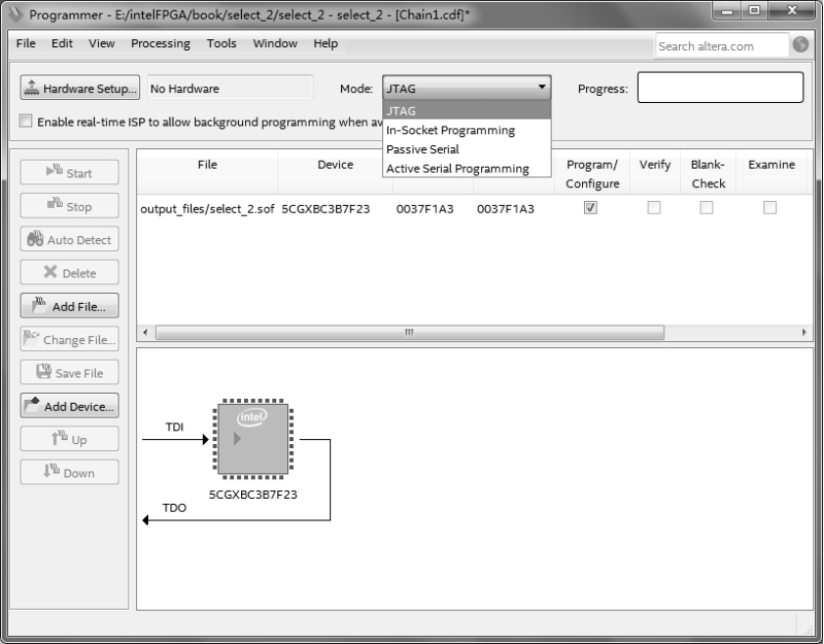Screen dimensions: 824x644
Task: Click the TDO label in chain diagram
Action: pos(174,508)
